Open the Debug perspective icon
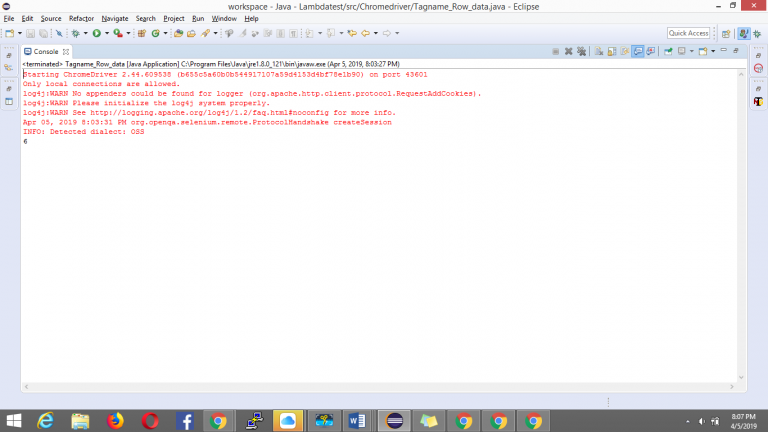The width and height of the screenshot is (768, 432). [757, 33]
